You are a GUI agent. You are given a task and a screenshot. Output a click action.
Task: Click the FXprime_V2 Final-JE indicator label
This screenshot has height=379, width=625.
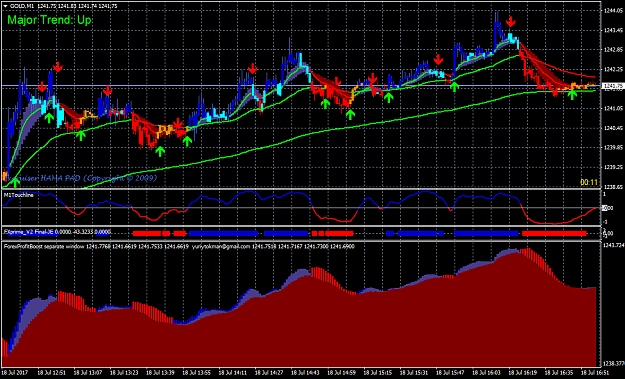click(28, 231)
